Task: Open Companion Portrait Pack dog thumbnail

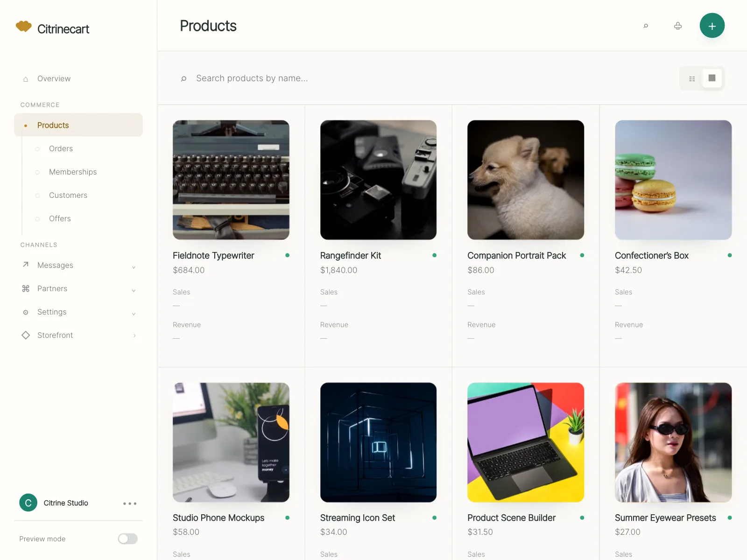Action: (526, 180)
